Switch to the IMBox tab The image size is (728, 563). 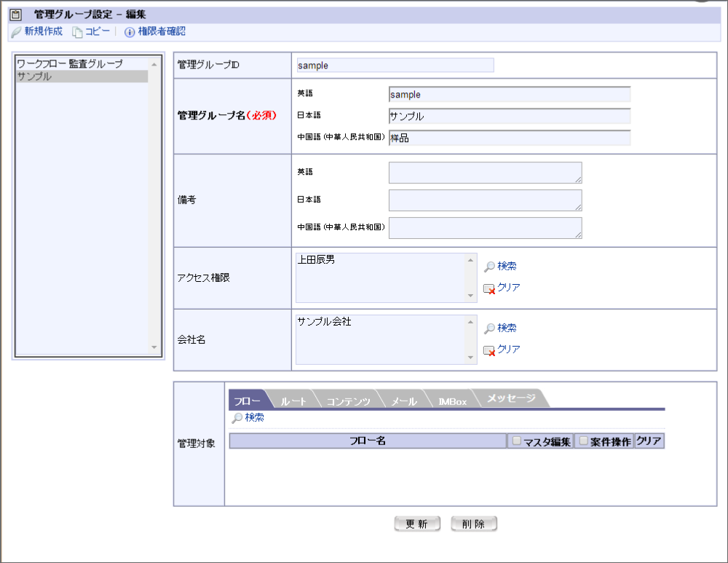pyautogui.click(x=452, y=401)
